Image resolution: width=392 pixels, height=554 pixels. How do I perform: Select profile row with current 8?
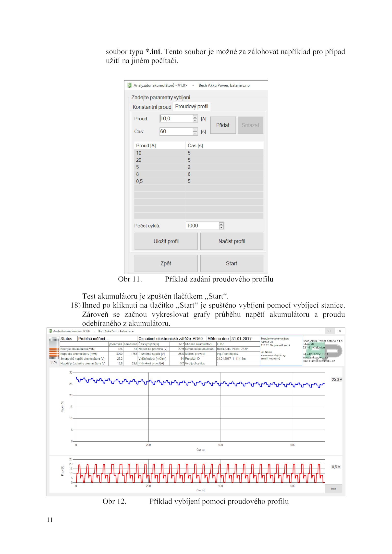[x=199, y=174]
